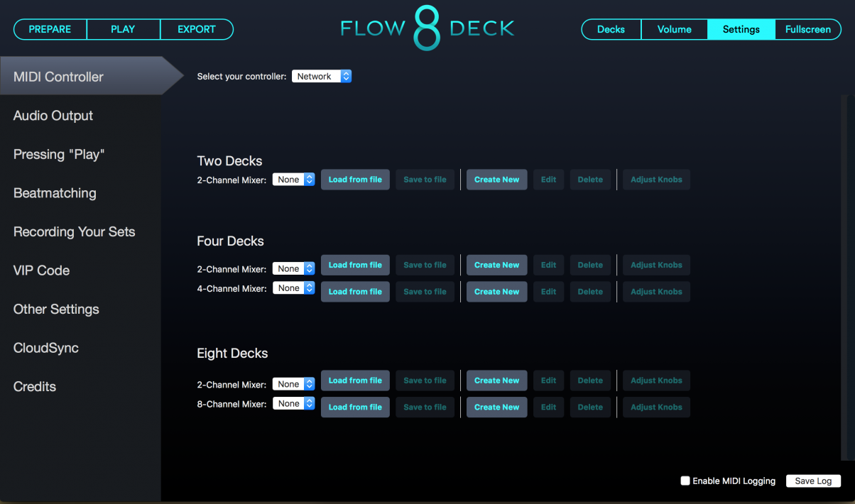Screen dimensions: 855x504
Task: Click the "Four Decks" section heading
Action: pos(230,241)
